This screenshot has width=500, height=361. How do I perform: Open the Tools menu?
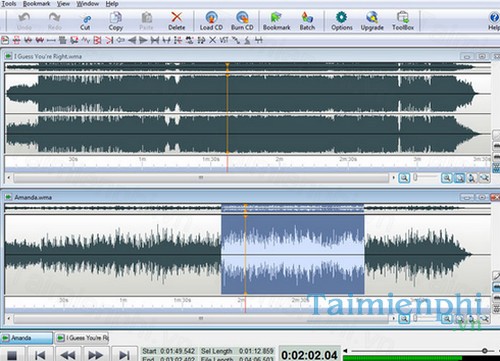tap(9, 4)
